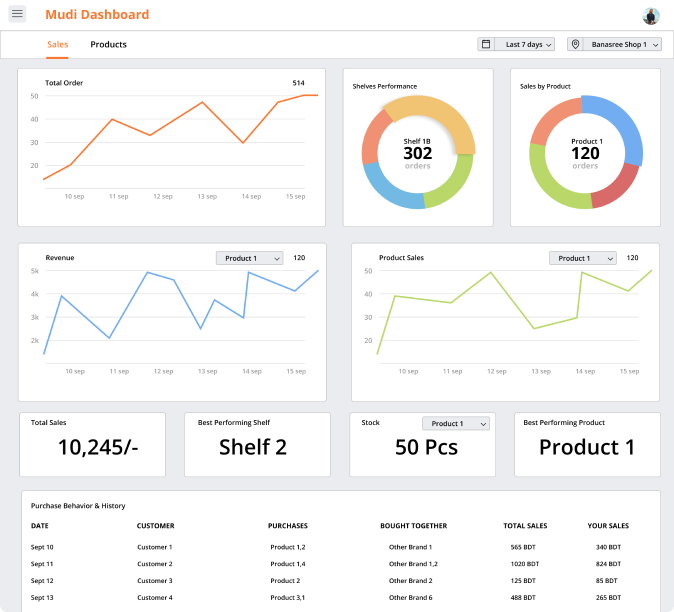This screenshot has width=674, height=612.
Task: Open the Products tab
Action: tap(108, 45)
